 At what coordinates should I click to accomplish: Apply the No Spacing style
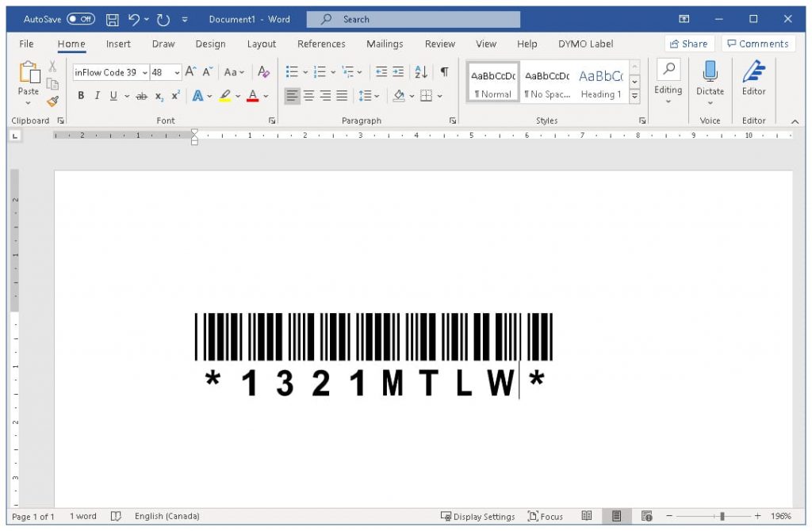[x=547, y=83]
